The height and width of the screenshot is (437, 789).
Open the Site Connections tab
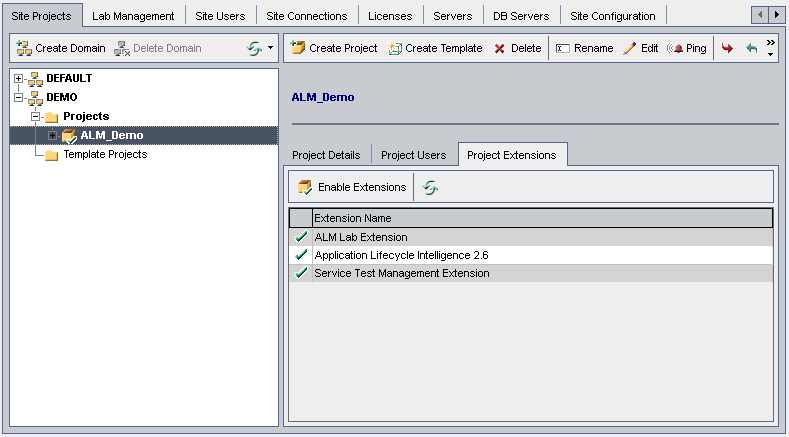coord(307,16)
